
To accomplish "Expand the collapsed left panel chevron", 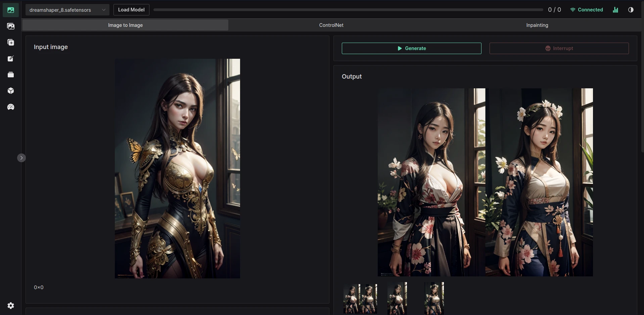I will coord(21,157).
